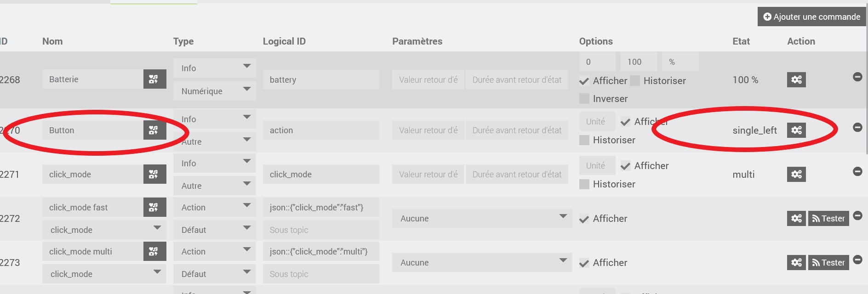868x294 pixels.
Task: Open icon chooser for click_mode fast command
Action: coord(154,207)
